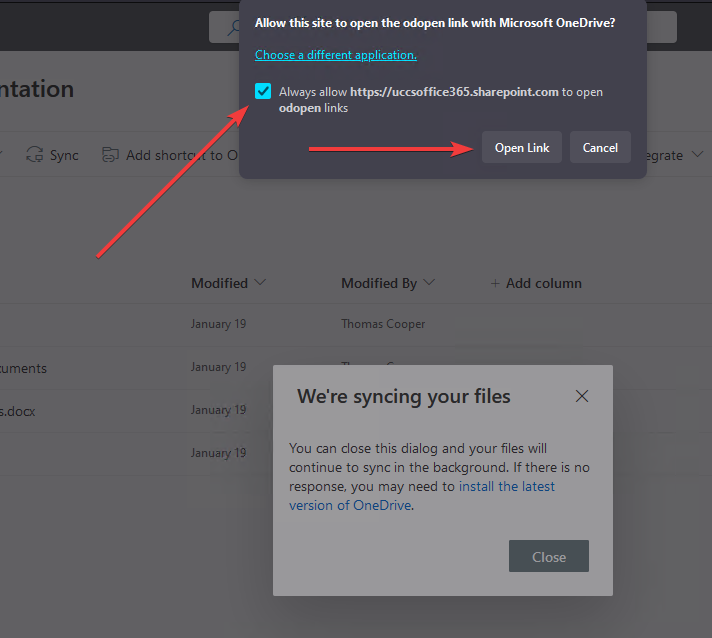Open the Integrate dropdown chevron
The image size is (712, 638).
(697, 155)
